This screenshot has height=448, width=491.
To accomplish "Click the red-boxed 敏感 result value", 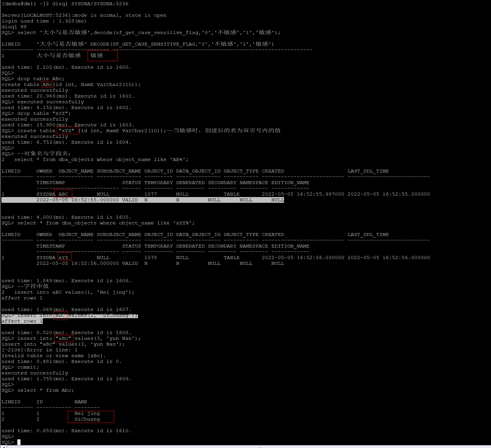I will tap(98, 55).
